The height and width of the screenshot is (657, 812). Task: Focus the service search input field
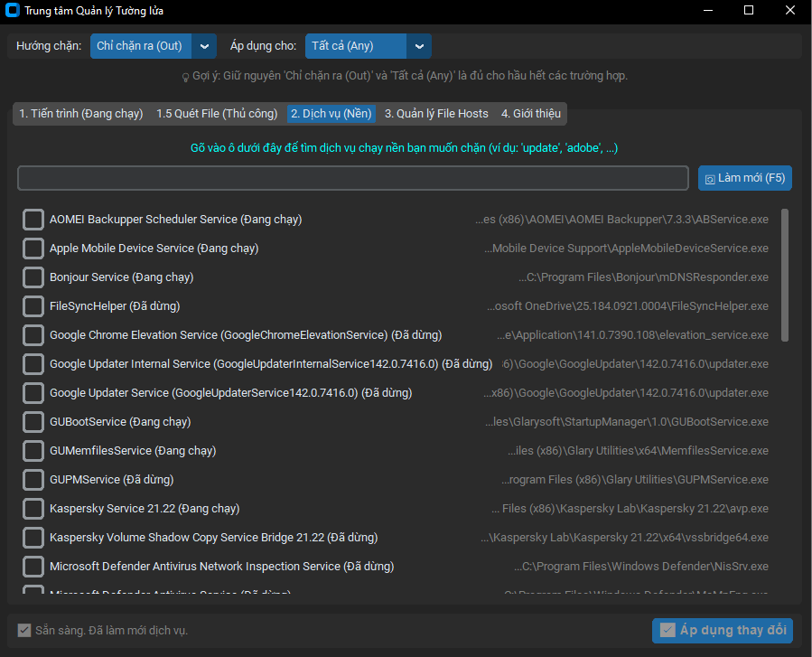tap(352, 179)
